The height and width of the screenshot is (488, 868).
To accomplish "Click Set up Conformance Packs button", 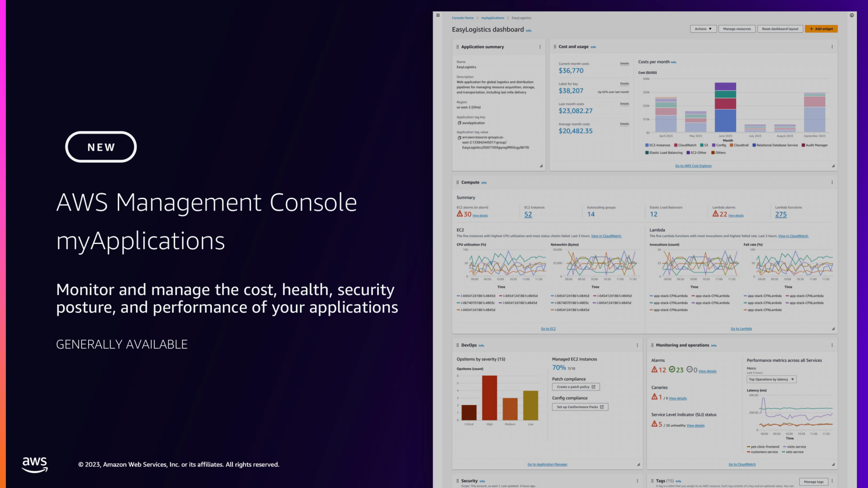I will point(580,407).
